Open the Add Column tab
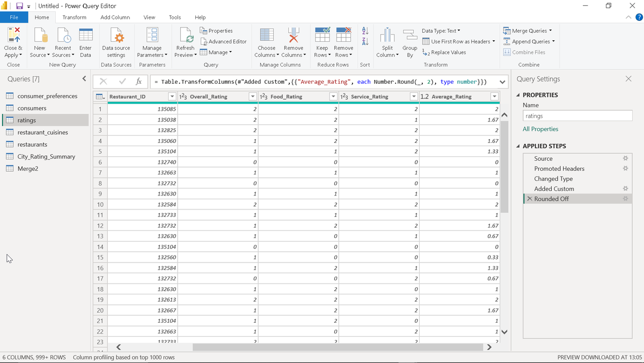The height and width of the screenshot is (363, 644). (115, 17)
